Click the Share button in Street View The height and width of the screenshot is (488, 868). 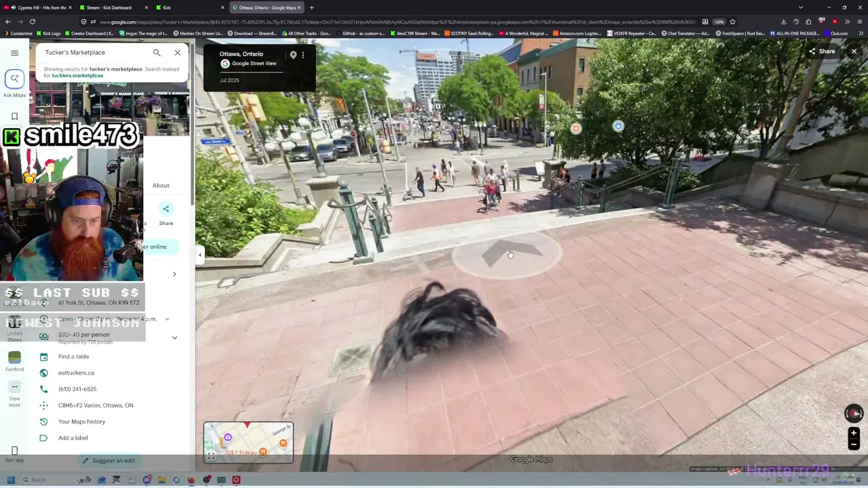[821, 52]
